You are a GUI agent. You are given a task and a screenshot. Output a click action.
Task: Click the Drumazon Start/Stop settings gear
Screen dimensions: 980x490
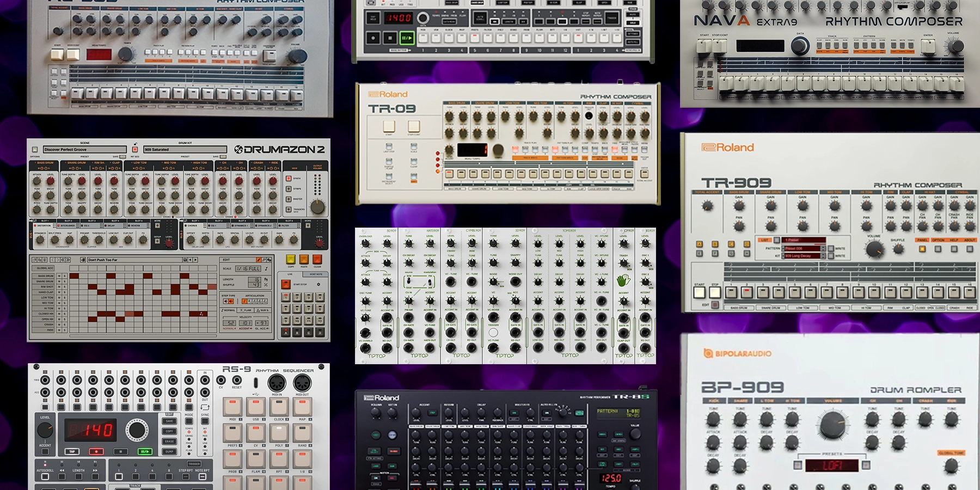coord(318,284)
